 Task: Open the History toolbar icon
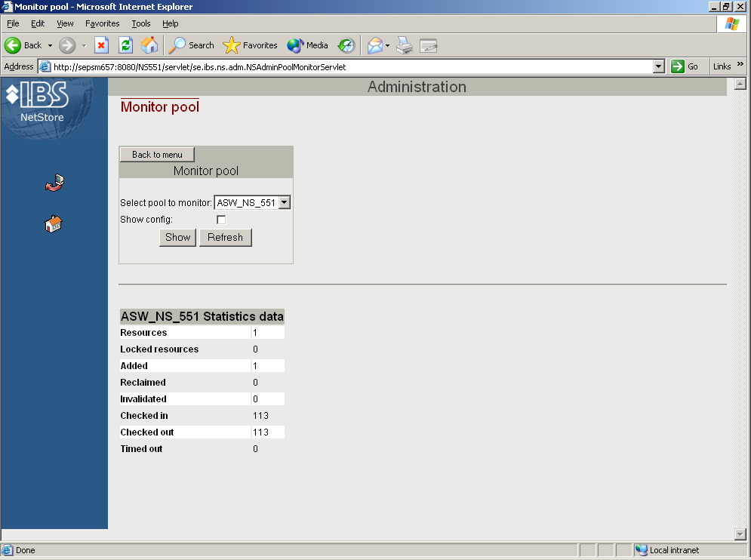pyautogui.click(x=346, y=45)
